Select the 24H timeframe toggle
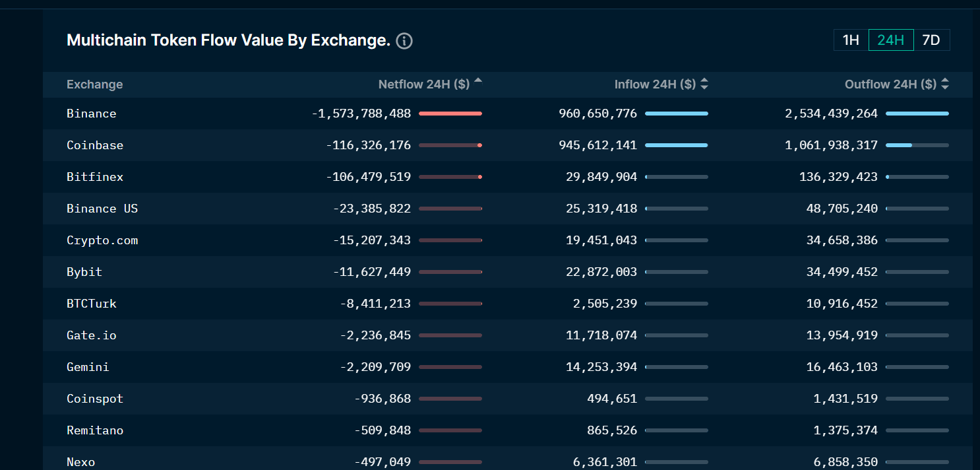The image size is (980, 470). pyautogui.click(x=891, y=40)
